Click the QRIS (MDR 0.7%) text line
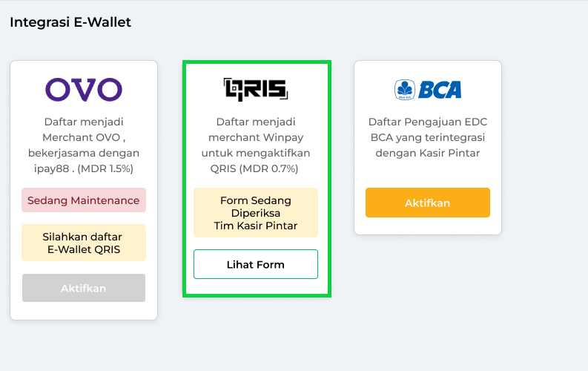Screen dimensions: 588x371 point(254,169)
